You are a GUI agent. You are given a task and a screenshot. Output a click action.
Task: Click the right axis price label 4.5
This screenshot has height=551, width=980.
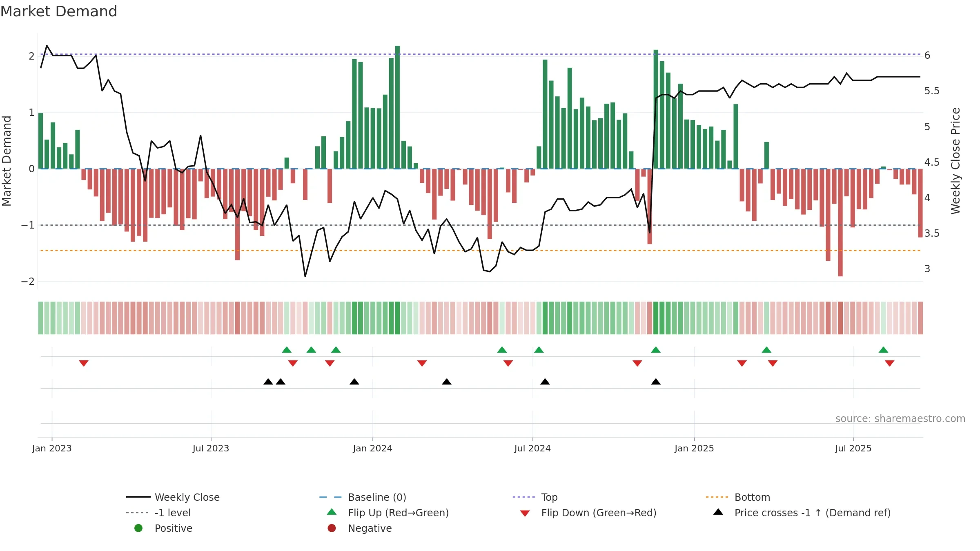tap(932, 162)
